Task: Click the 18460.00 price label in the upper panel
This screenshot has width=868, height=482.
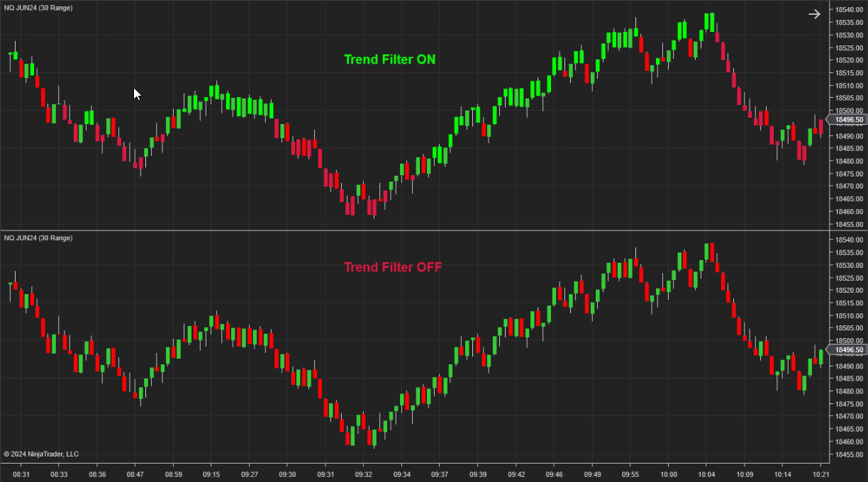Action: [x=849, y=212]
